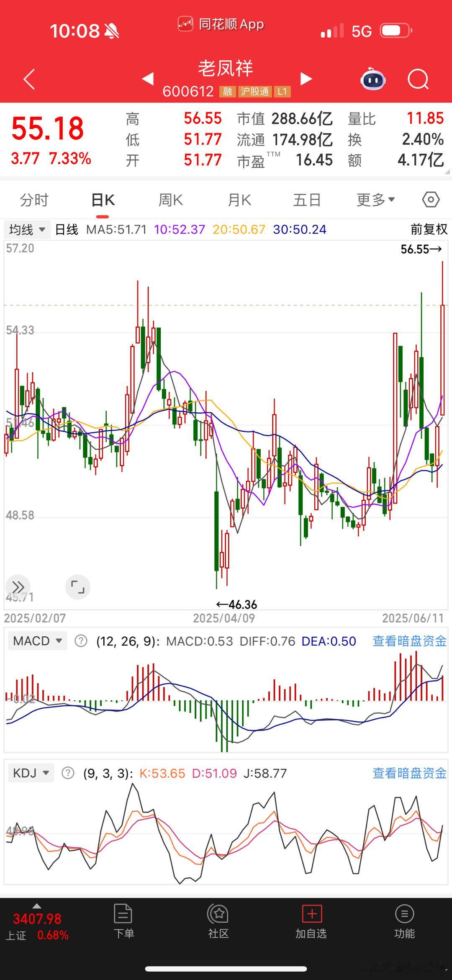Enter fullscreen chart view
This screenshot has width=452, height=980.
click(x=78, y=587)
